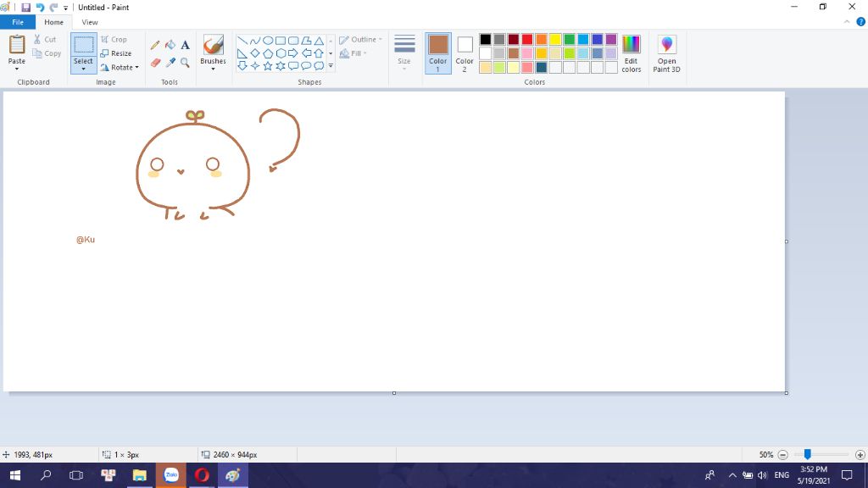868x488 pixels.
Task: Open the File menu
Action: (18, 22)
